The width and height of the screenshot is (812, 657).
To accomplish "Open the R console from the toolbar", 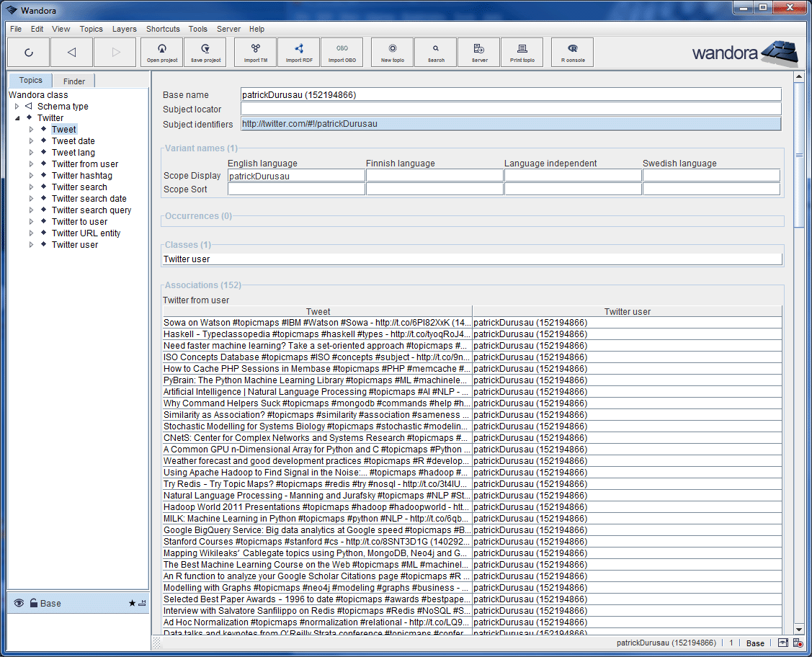I will 572,52.
